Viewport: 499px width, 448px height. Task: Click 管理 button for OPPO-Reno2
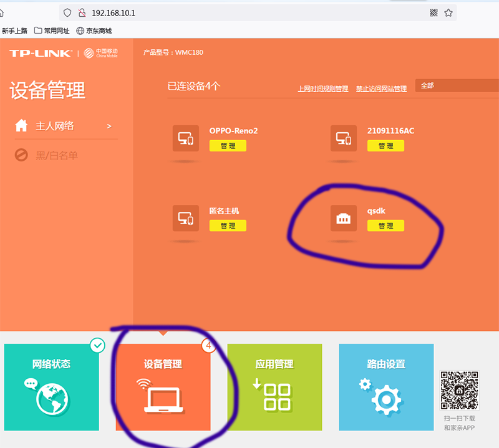(228, 146)
